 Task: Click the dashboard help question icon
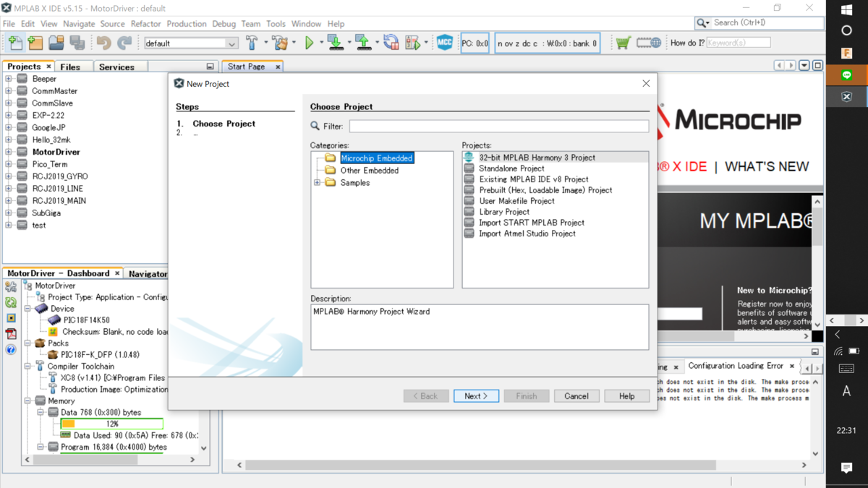point(11,350)
